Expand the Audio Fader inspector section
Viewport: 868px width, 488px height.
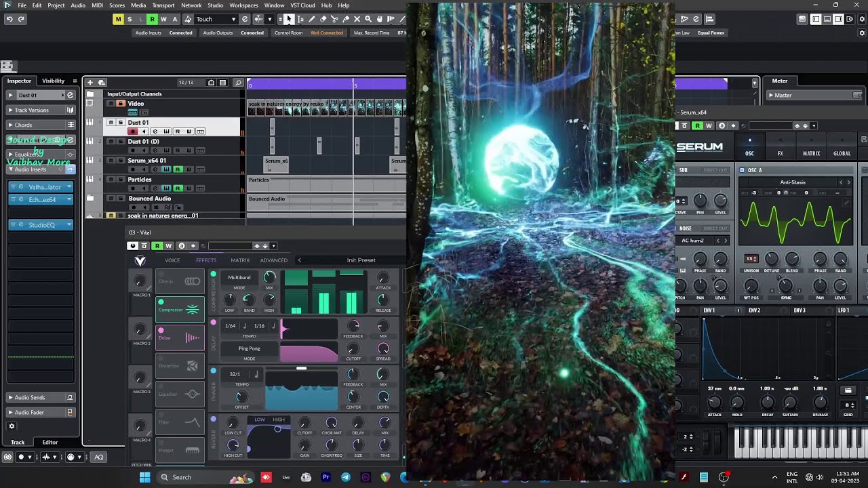pos(10,412)
